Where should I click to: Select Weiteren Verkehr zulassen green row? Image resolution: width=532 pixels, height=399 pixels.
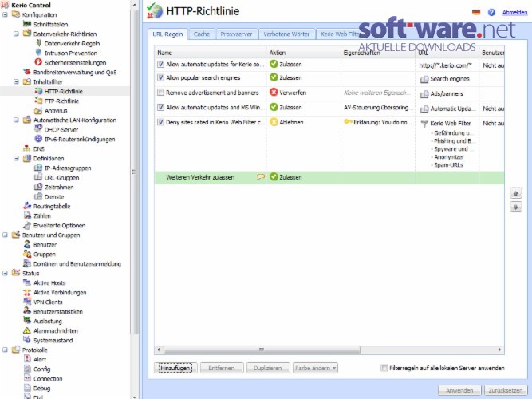click(329, 178)
